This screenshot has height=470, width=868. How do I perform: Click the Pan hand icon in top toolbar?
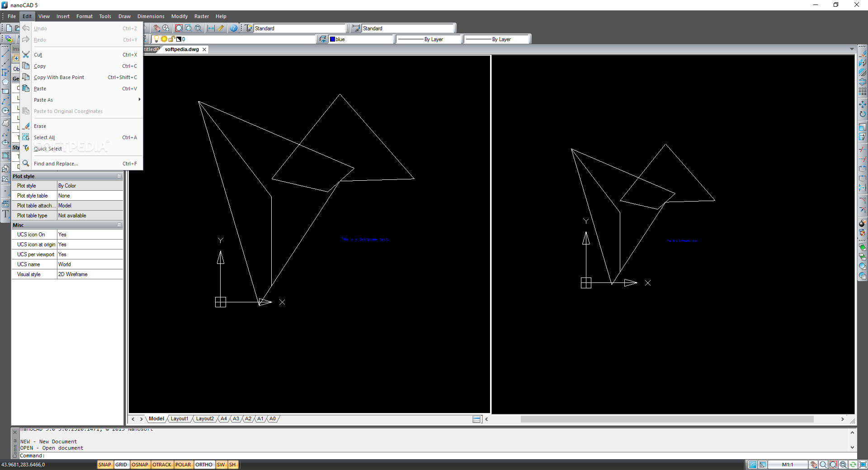click(x=156, y=28)
